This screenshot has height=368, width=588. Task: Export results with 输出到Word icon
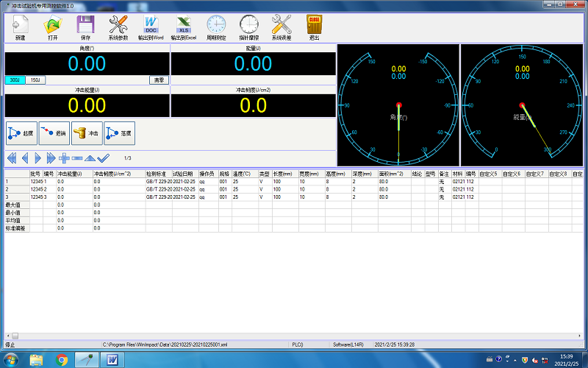(151, 27)
